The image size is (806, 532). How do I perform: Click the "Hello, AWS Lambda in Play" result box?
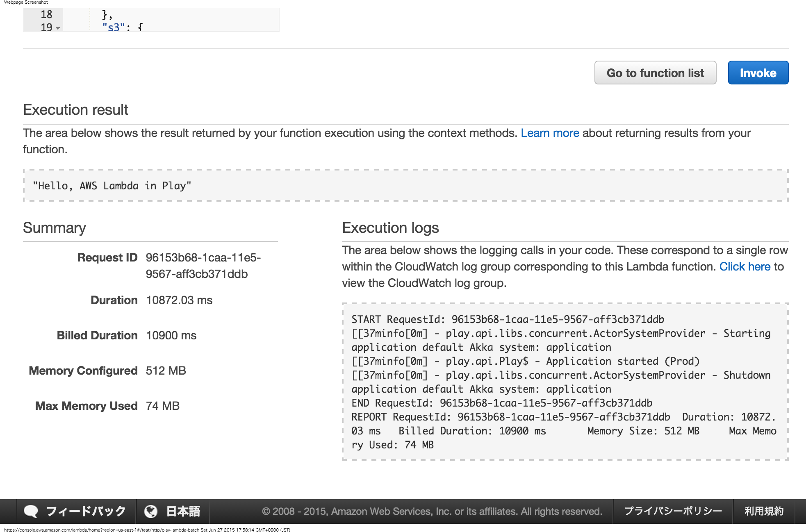[112, 186]
